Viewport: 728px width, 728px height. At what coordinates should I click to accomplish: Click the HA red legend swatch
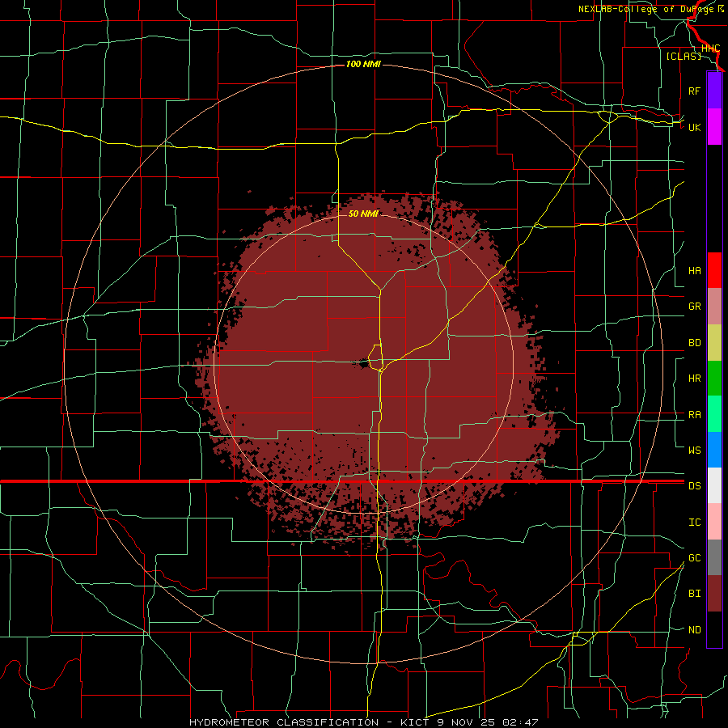[x=714, y=270]
